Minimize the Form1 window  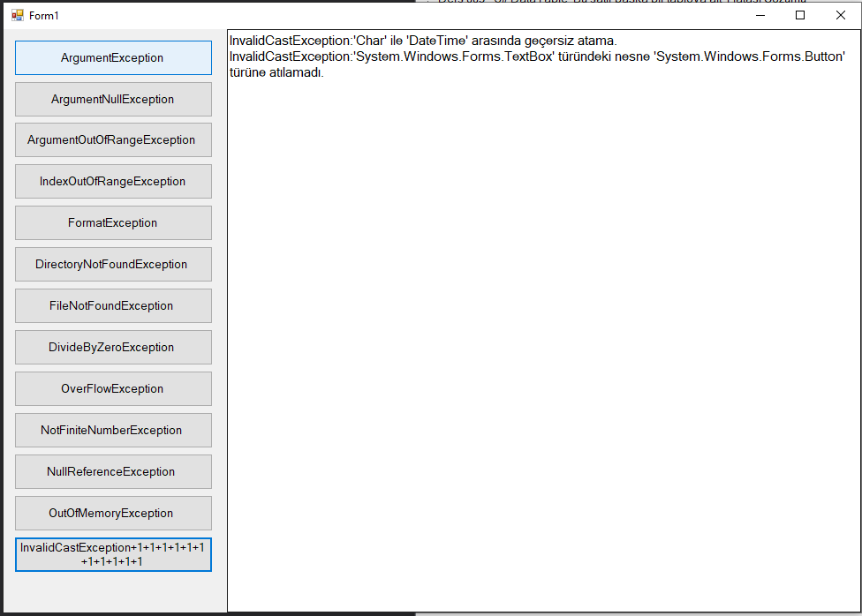(760, 15)
